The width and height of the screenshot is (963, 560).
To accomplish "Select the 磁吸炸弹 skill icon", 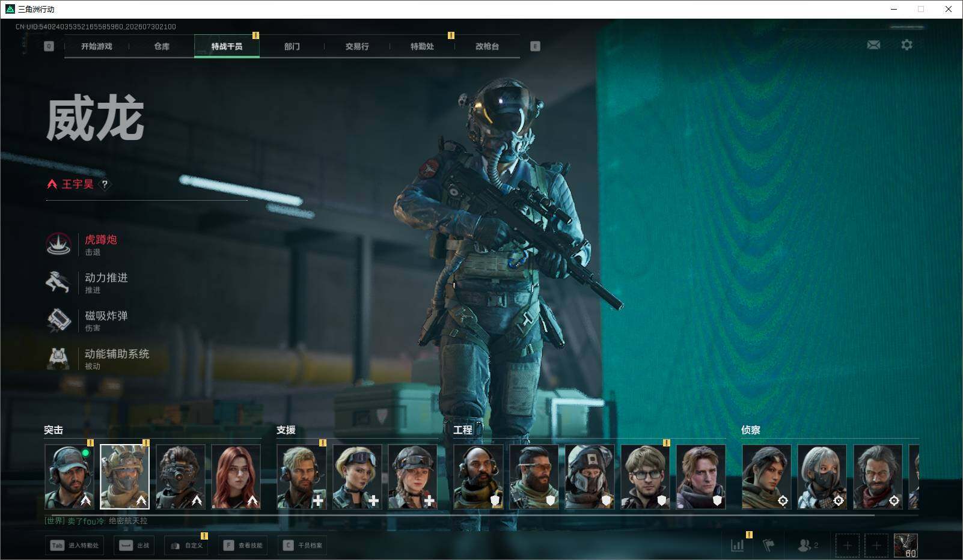I will click(58, 320).
